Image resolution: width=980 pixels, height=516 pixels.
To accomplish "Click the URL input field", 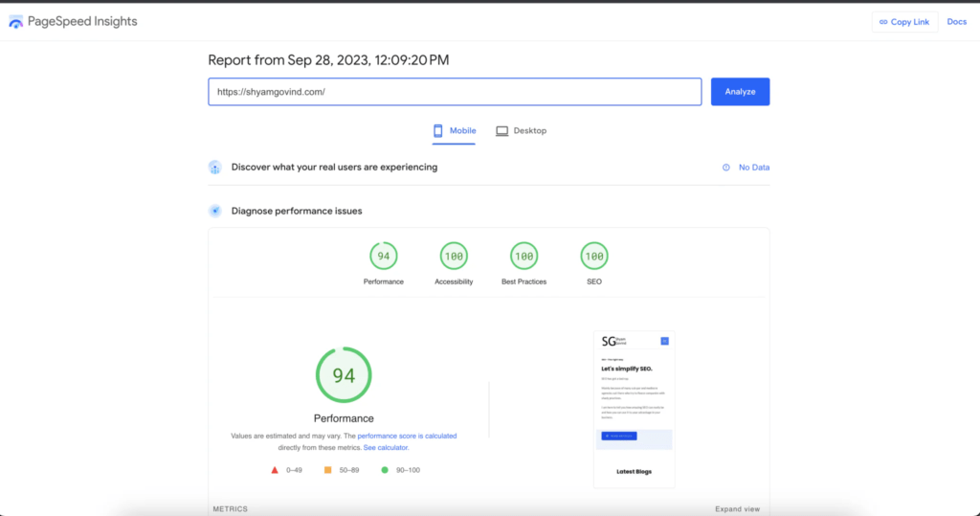I will (455, 91).
